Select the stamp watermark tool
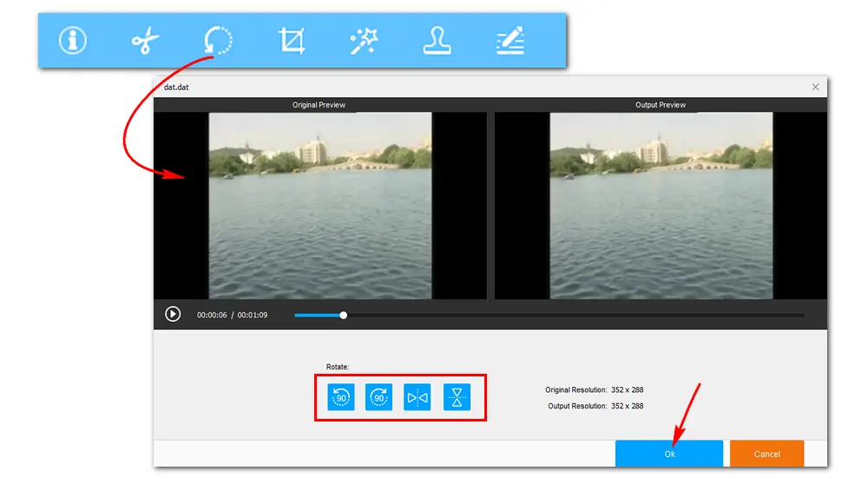 437,41
